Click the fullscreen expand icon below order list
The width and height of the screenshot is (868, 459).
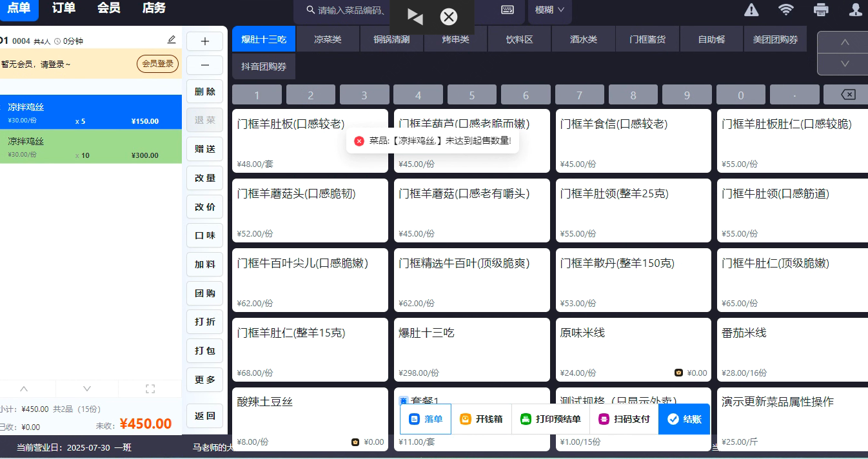(x=150, y=389)
